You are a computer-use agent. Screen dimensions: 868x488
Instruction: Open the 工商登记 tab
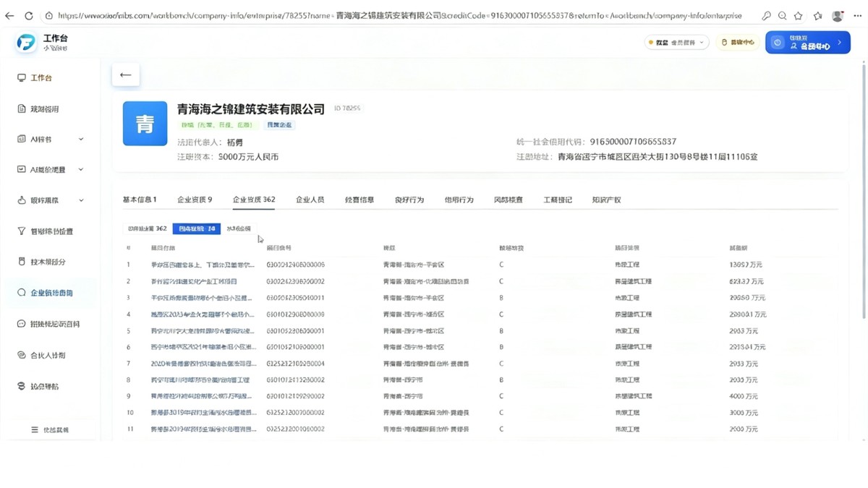coord(558,200)
